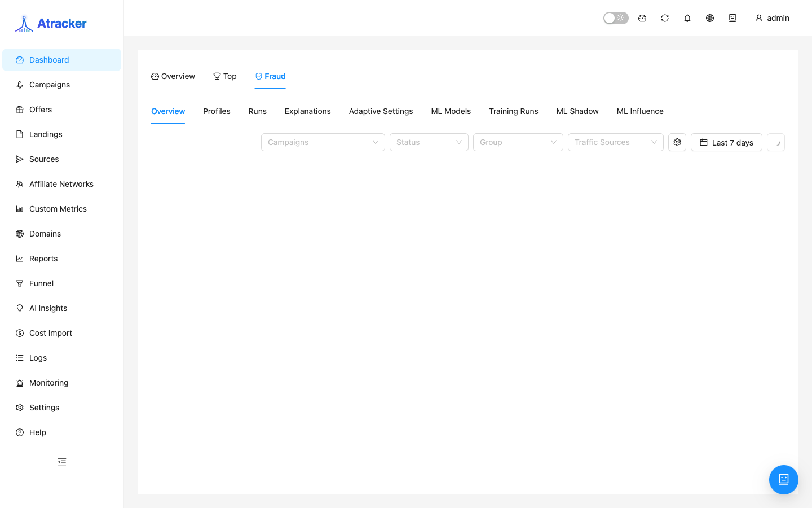The width and height of the screenshot is (812, 508).
Task: Expand the Traffic Sources filter dropdown
Action: pyautogui.click(x=616, y=142)
